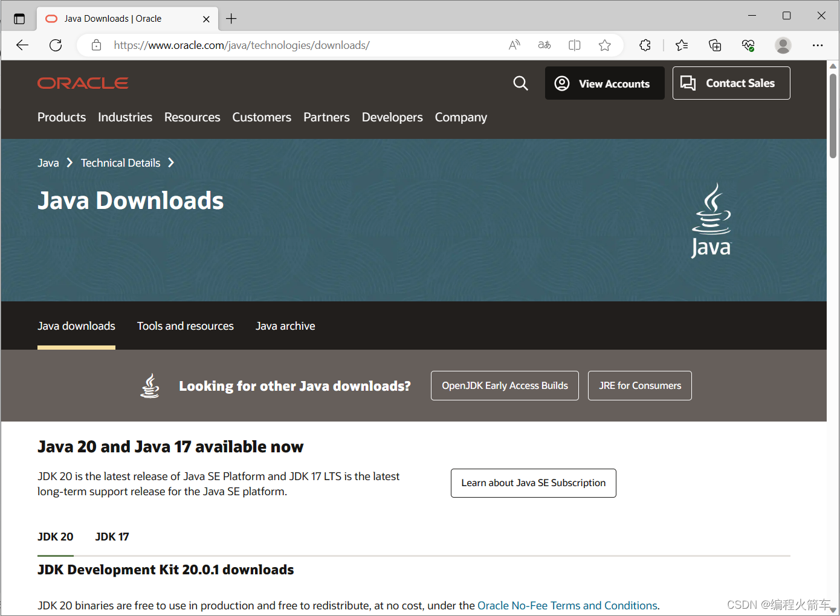The width and height of the screenshot is (840, 616).
Task: Click the Oracle logo
Action: coord(83,83)
